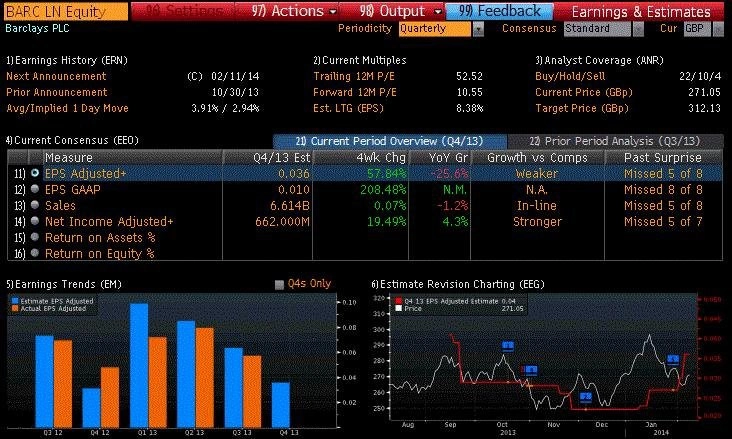The height and width of the screenshot is (439, 732).
Task: Open the 98) Output menu
Action: click(x=400, y=11)
